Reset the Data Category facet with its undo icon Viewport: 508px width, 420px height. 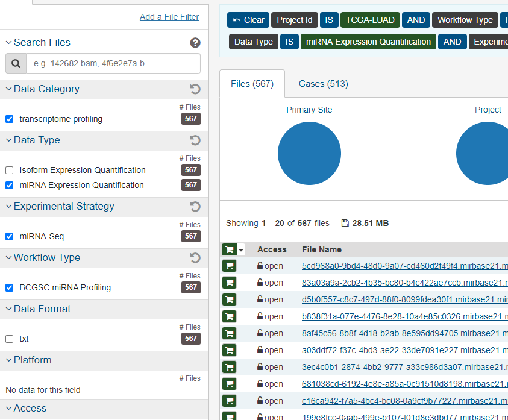(x=195, y=89)
